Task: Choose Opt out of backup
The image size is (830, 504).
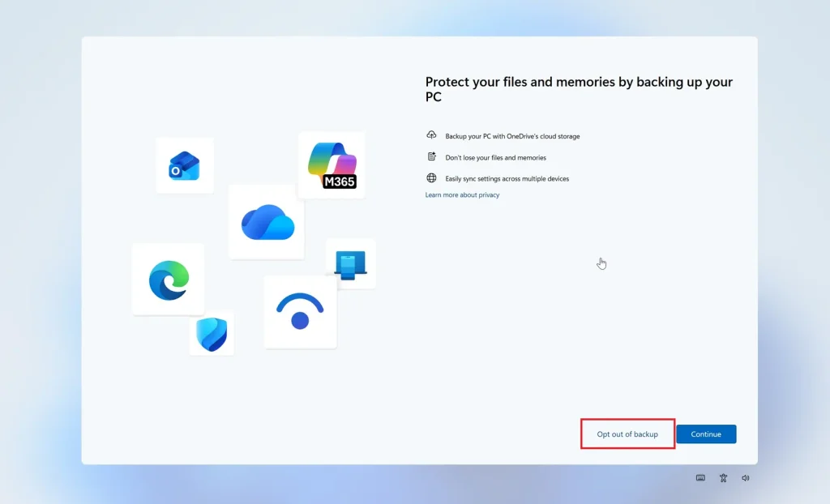Action: (x=627, y=434)
